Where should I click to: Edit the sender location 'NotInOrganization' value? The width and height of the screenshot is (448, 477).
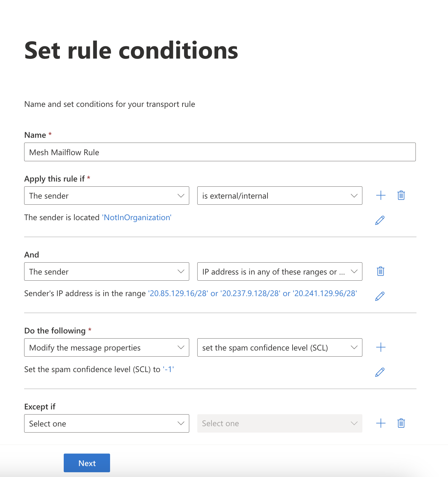380,220
